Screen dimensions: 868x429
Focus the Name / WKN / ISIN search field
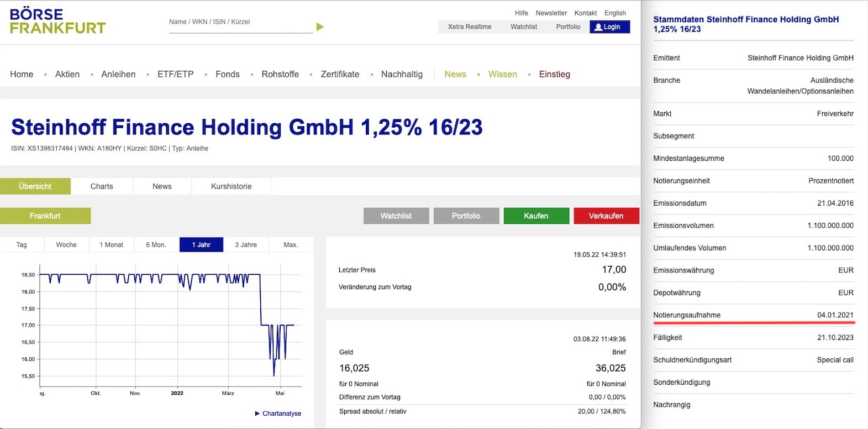(241, 22)
